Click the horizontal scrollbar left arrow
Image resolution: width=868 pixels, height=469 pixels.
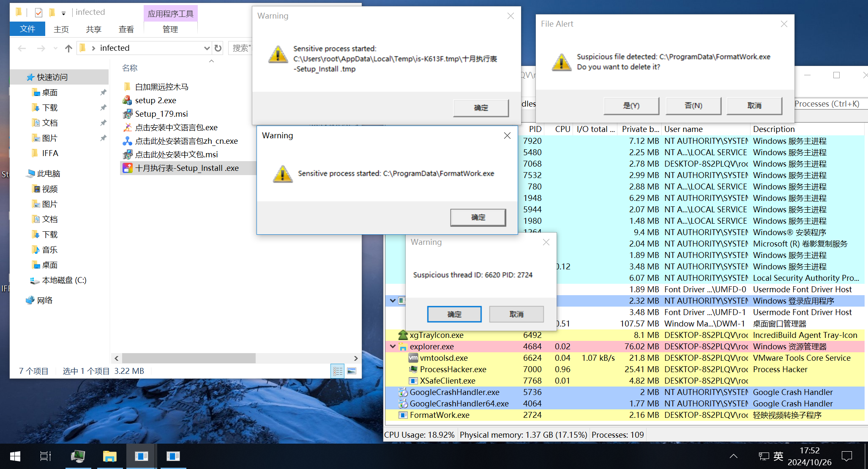[117, 358]
